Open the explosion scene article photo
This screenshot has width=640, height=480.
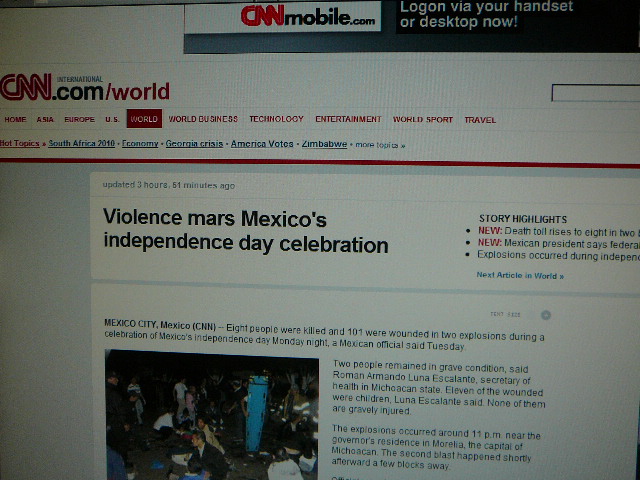(x=212, y=415)
